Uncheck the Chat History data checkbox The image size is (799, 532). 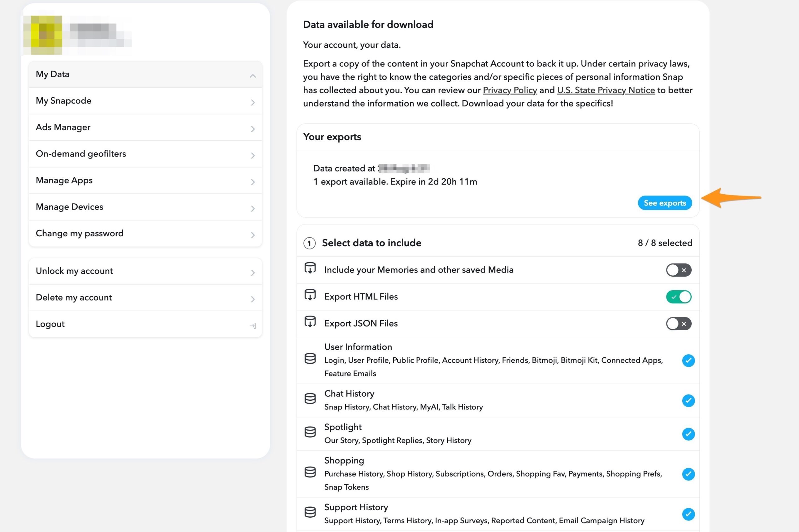[688, 401]
